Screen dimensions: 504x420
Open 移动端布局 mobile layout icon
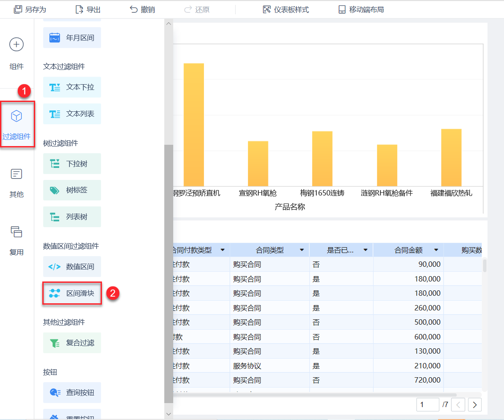342,9
